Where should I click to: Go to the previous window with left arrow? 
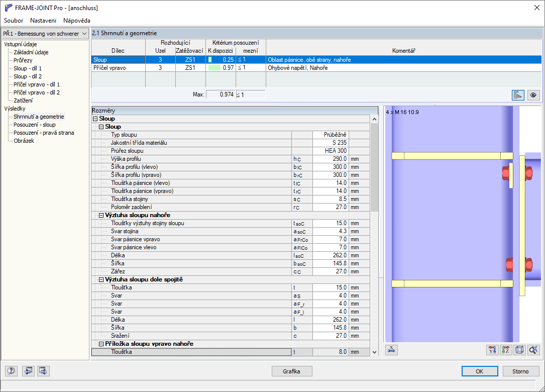point(28,371)
